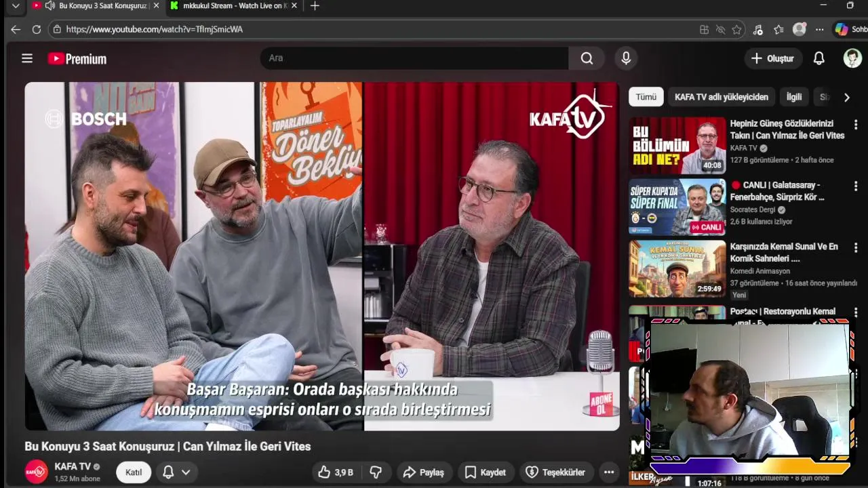
Task: Click the main video player
Action: (x=322, y=256)
